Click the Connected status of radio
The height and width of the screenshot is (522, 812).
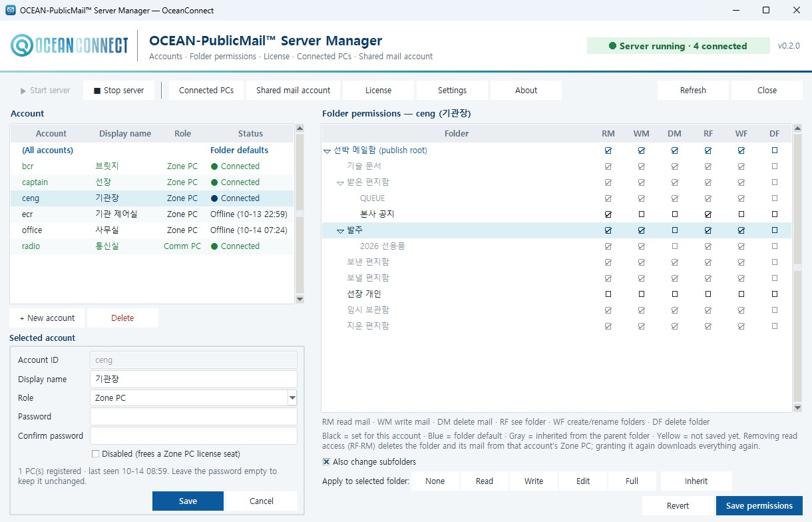click(x=236, y=246)
